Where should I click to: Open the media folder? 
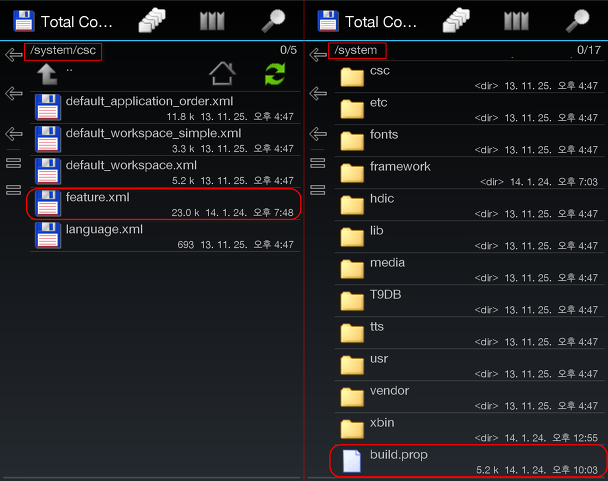pos(469,269)
